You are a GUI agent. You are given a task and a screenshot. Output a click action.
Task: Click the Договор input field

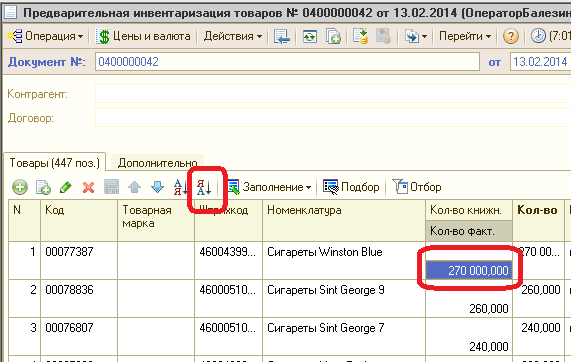pos(333,118)
